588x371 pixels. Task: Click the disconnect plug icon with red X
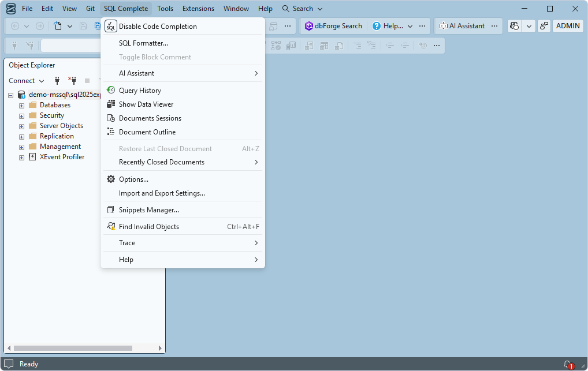pos(72,80)
